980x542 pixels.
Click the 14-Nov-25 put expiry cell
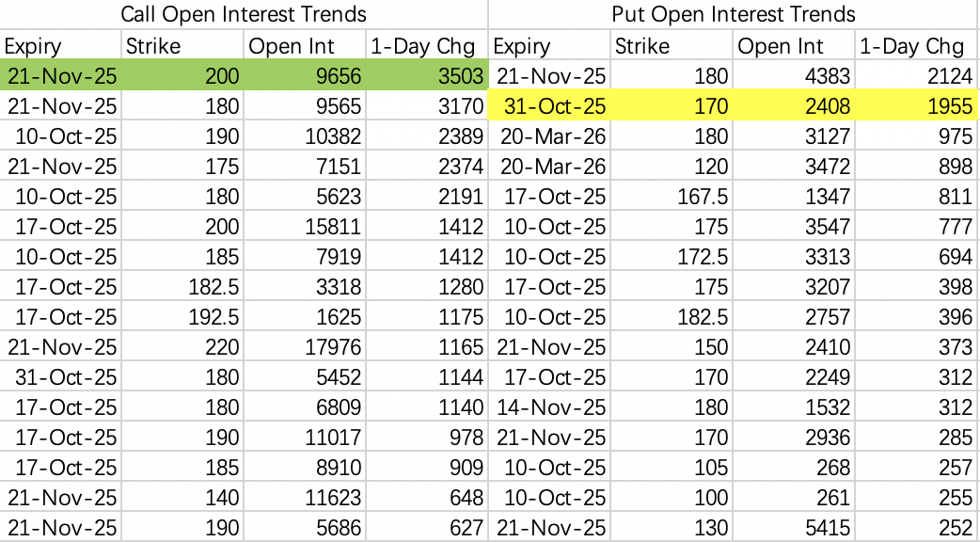click(552, 407)
